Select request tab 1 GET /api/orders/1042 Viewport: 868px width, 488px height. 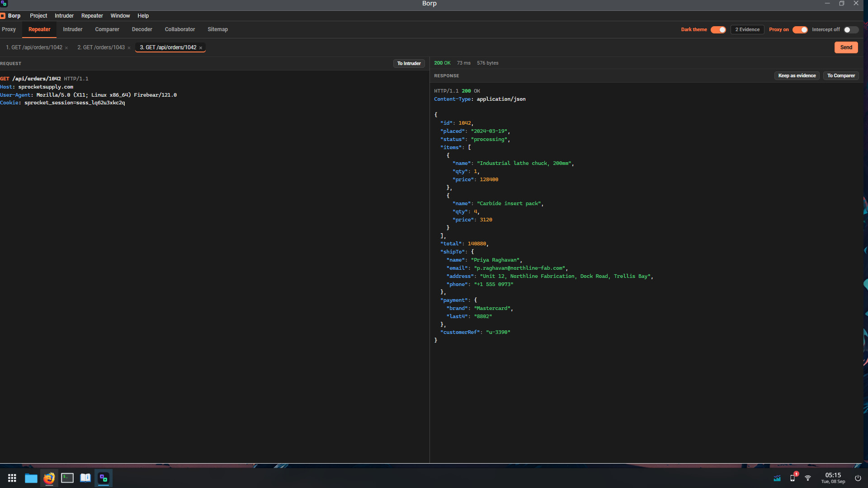(x=34, y=47)
